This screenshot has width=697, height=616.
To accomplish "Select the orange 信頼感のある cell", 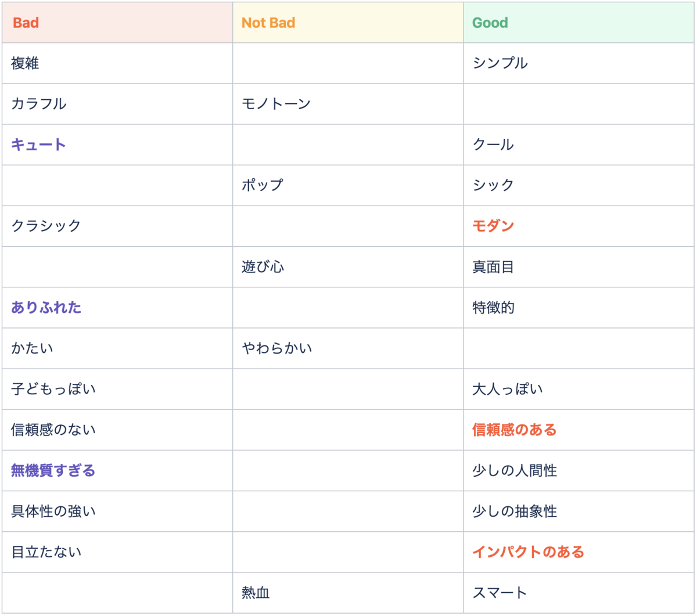I will click(x=579, y=430).
